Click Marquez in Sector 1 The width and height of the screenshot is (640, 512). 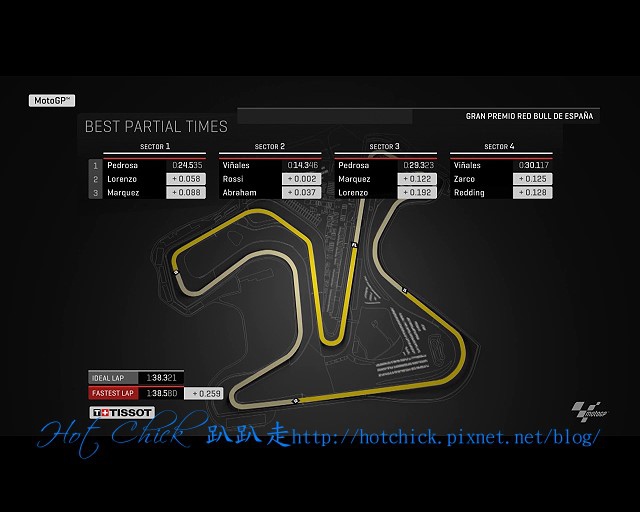tap(123, 193)
